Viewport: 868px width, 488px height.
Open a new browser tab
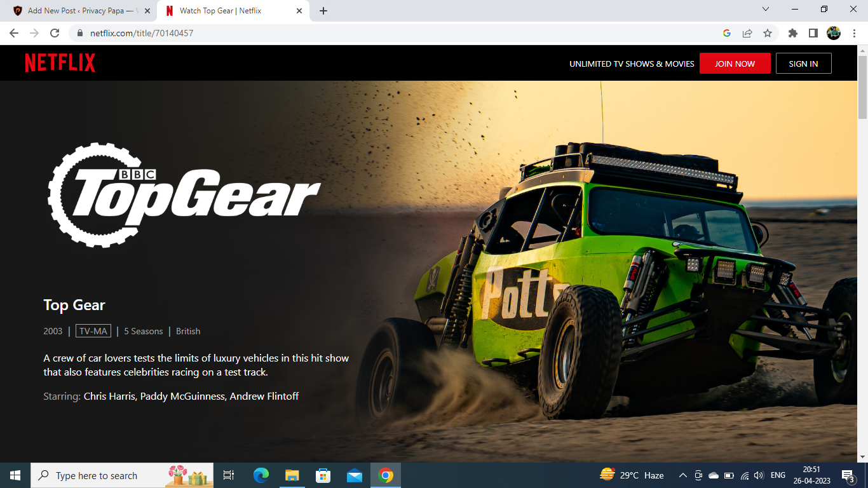point(323,11)
